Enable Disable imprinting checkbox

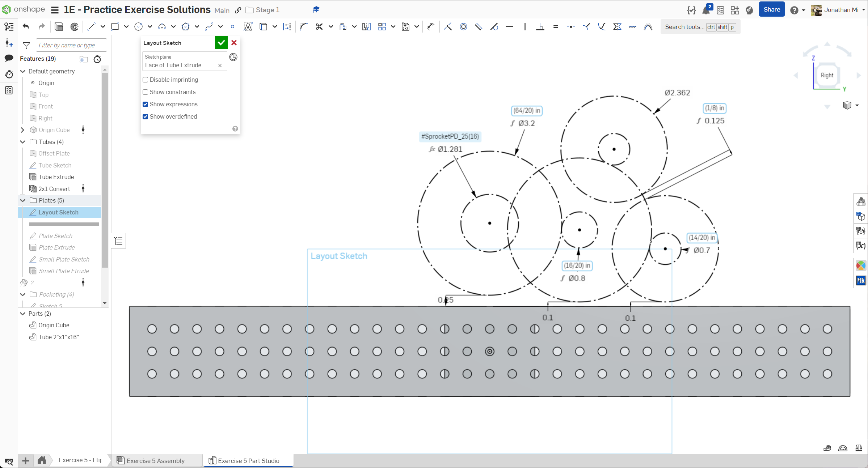click(146, 80)
